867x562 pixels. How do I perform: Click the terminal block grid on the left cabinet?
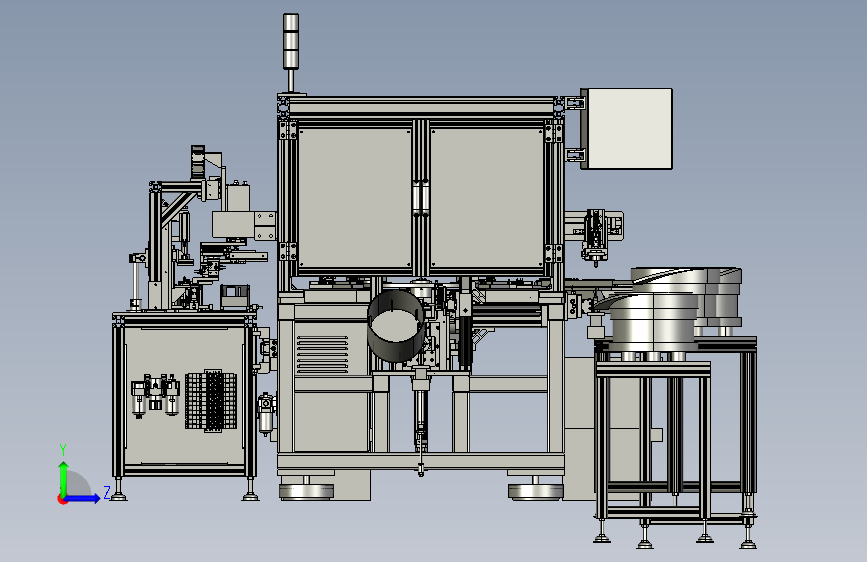pos(211,400)
